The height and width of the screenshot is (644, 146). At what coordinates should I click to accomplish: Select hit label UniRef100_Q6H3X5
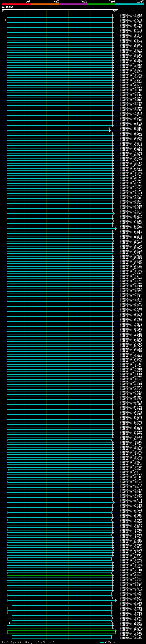[x=131, y=251]
